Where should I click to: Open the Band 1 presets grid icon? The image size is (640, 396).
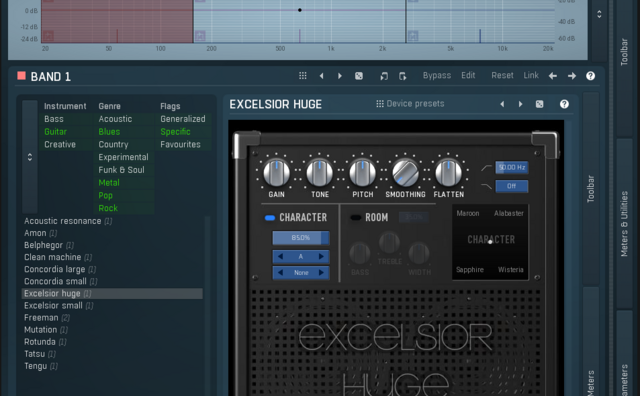[302, 76]
